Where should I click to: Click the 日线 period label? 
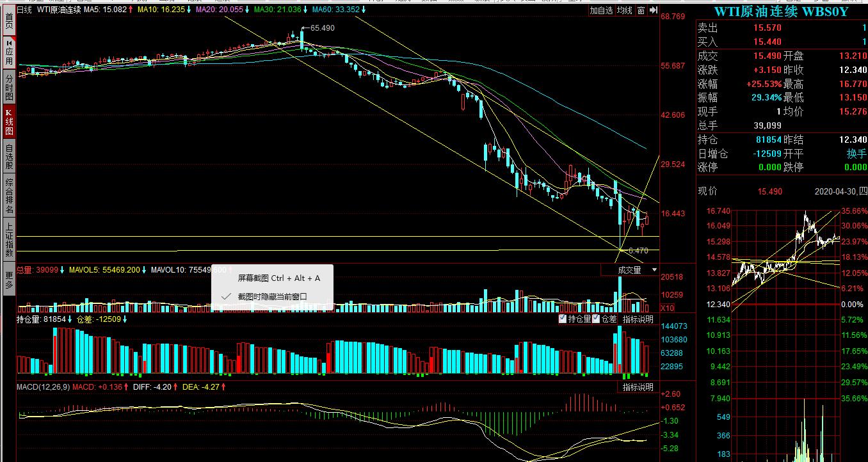(24, 10)
